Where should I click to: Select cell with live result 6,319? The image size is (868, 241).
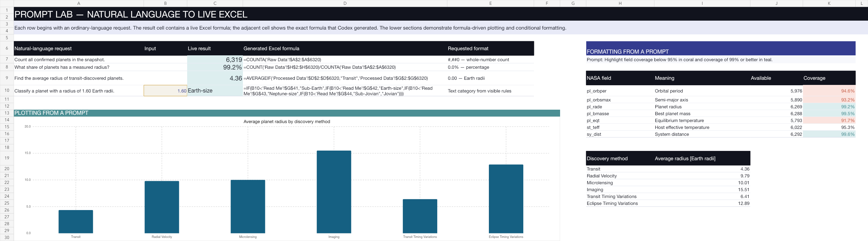[215, 59]
